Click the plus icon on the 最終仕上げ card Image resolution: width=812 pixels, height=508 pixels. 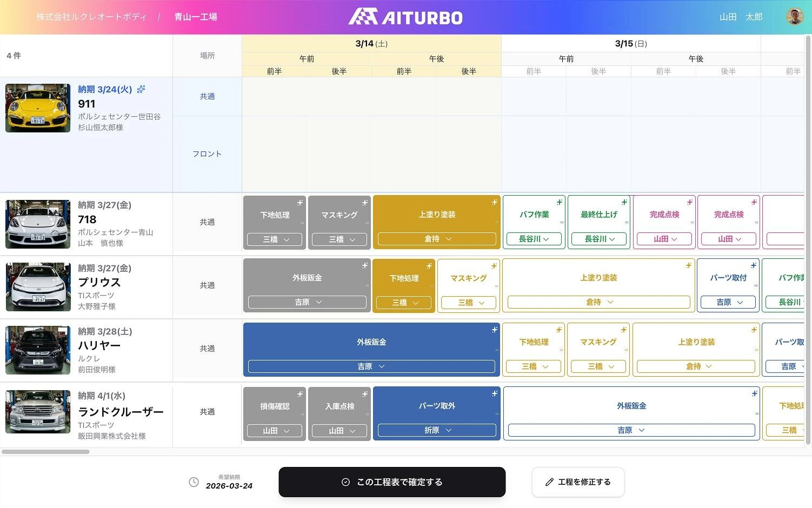(x=624, y=202)
